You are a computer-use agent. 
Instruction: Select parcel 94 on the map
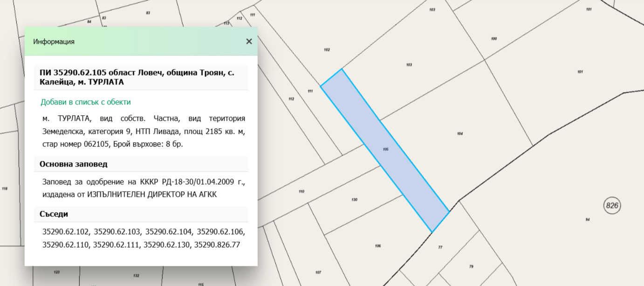[587, 219]
